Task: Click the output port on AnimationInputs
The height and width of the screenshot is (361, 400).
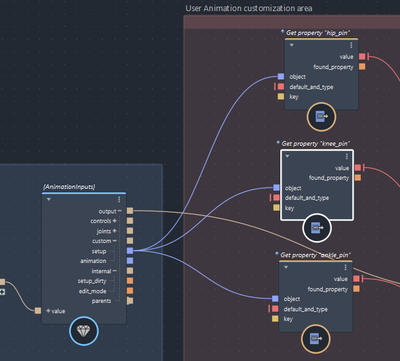Action: tap(130, 211)
